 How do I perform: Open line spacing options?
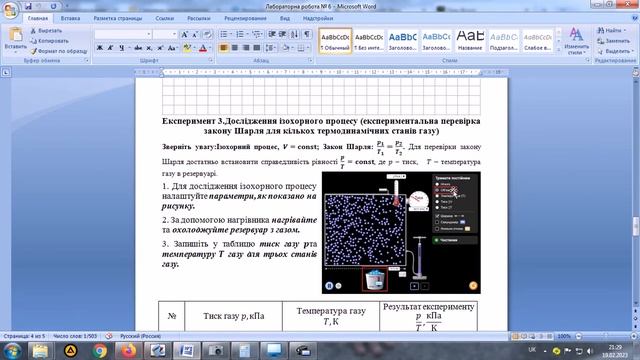270,48
